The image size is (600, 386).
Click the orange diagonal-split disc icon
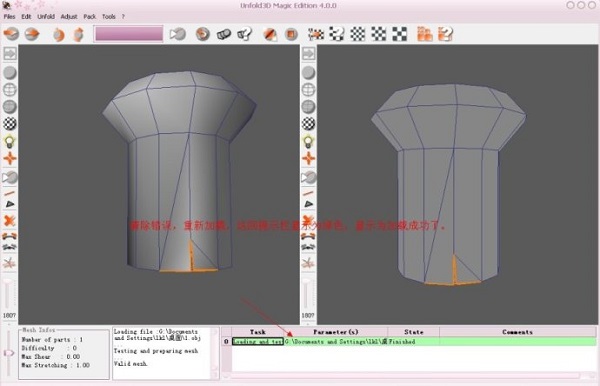click(x=270, y=34)
